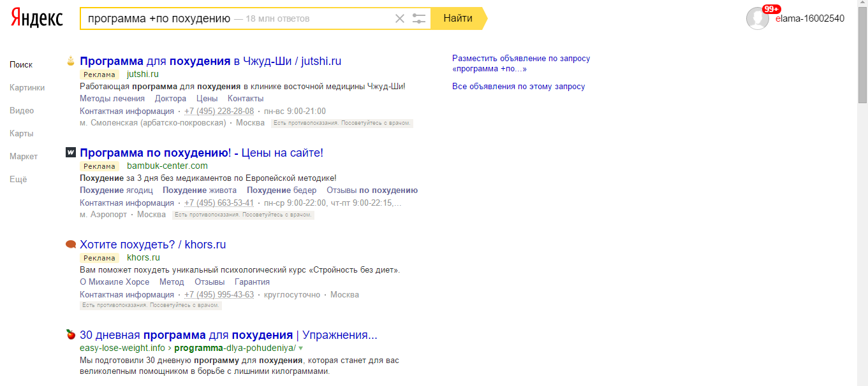The height and width of the screenshot is (386, 868).
Task: Click the jutshi.ru result favicon
Action: 69,61
